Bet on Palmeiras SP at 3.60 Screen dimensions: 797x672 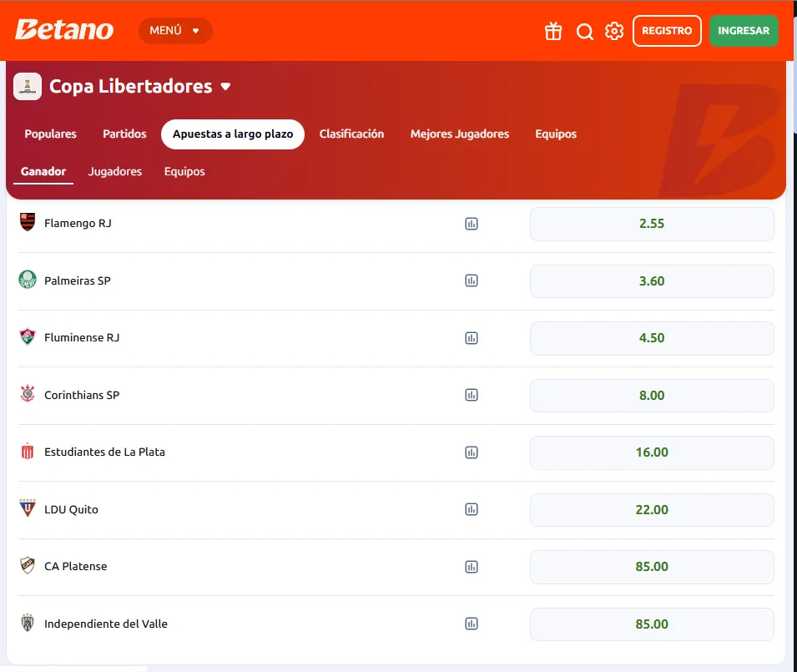coord(652,281)
